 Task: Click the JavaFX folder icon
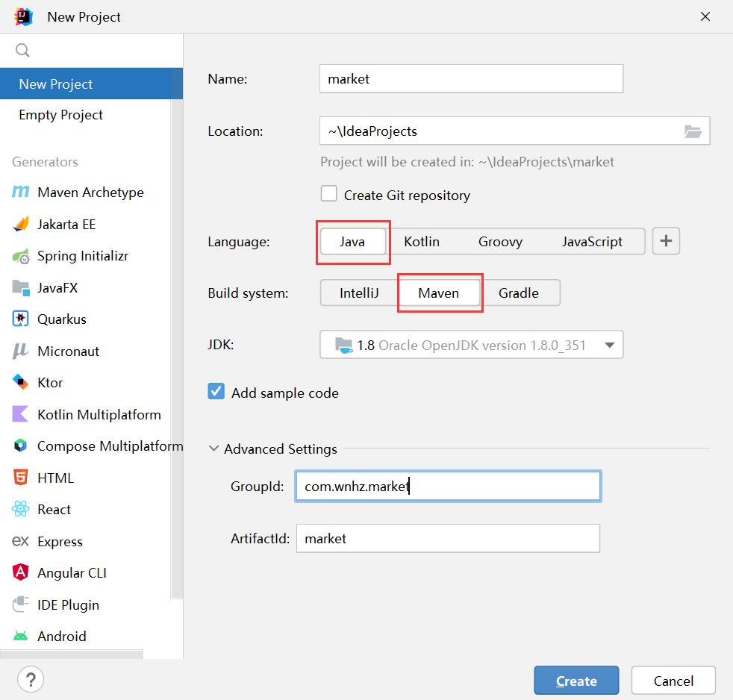(21, 288)
